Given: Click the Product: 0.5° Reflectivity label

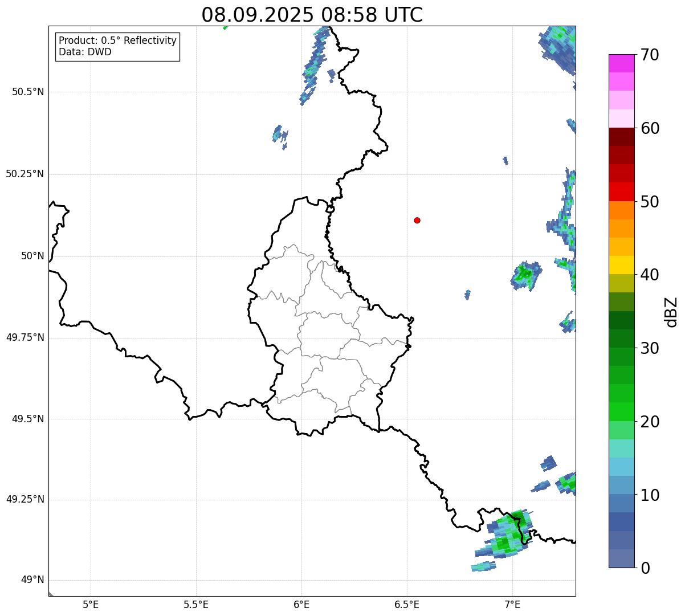Looking at the screenshot, I should coord(117,41).
